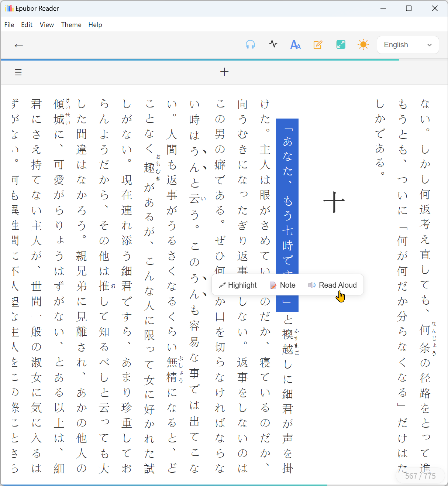Screen dimensions: 448x486
Task: Click the highlighted blue Japanese sentence
Action: [287, 215]
